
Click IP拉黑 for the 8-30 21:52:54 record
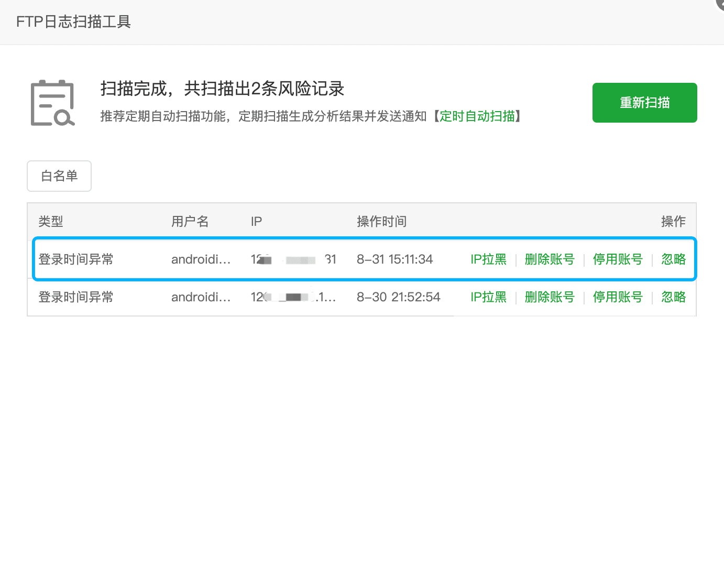tap(488, 297)
